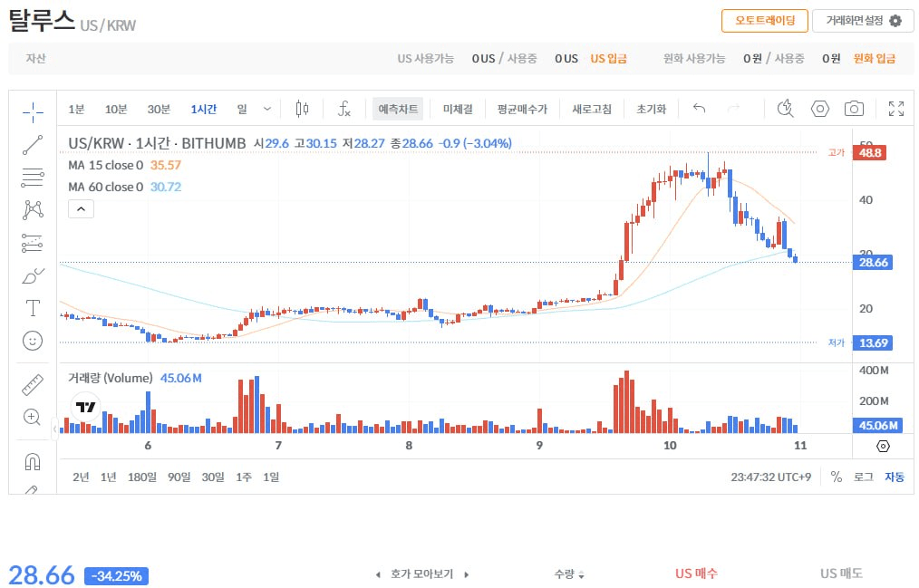Screen dimensions: 919x588
Task: Open the fx indicators menu
Action: (x=344, y=109)
